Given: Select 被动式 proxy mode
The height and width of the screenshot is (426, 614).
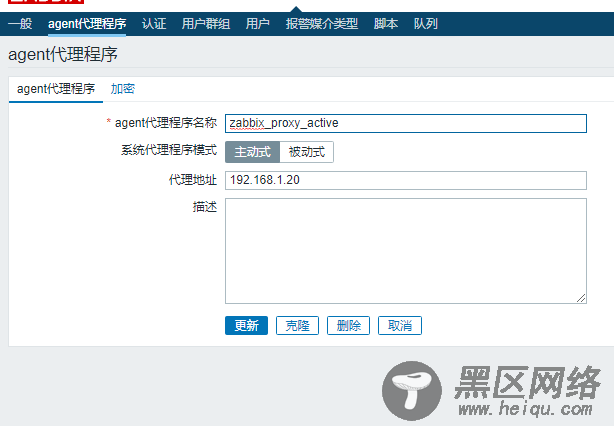Looking at the screenshot, I should pyautogui.click(x=307, y=152).
